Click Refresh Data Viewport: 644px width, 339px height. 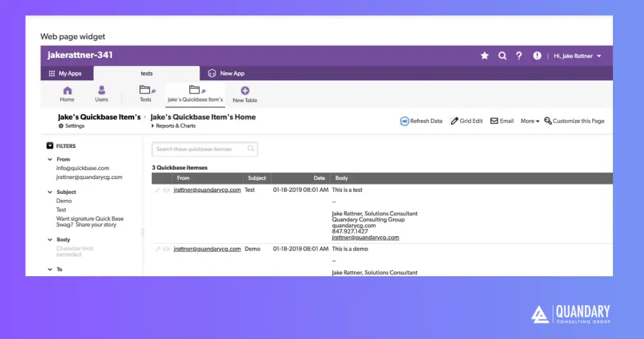421,121
